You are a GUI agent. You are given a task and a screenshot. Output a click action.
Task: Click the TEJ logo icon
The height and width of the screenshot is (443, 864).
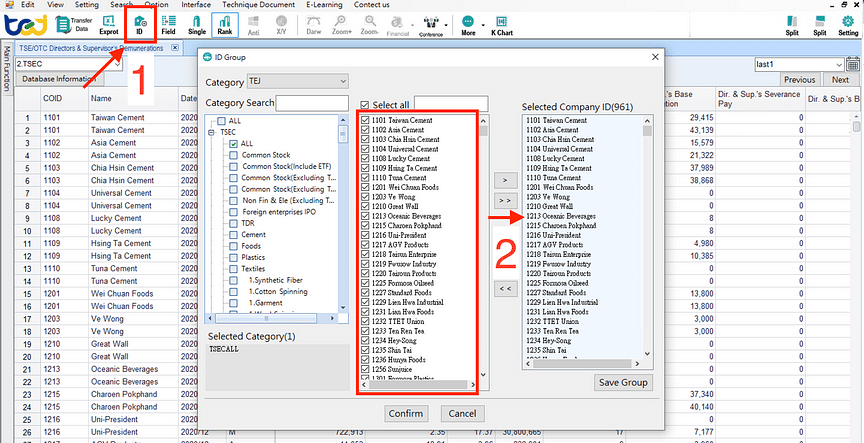tap(26, 25)
